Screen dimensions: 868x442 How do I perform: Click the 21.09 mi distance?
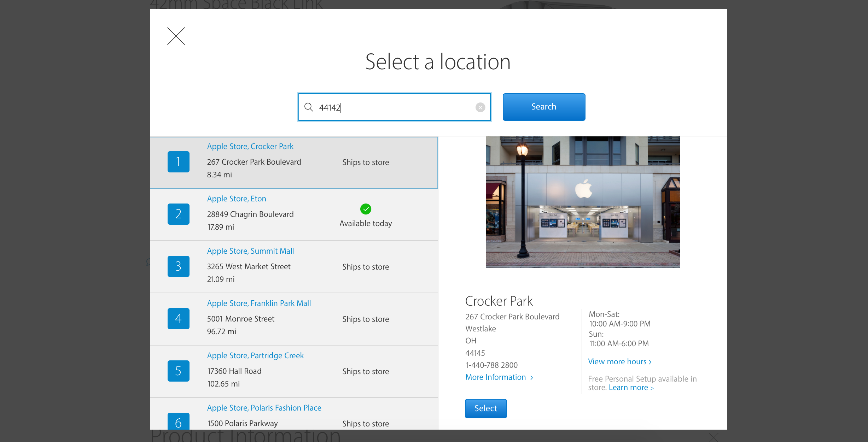point(221,279)
